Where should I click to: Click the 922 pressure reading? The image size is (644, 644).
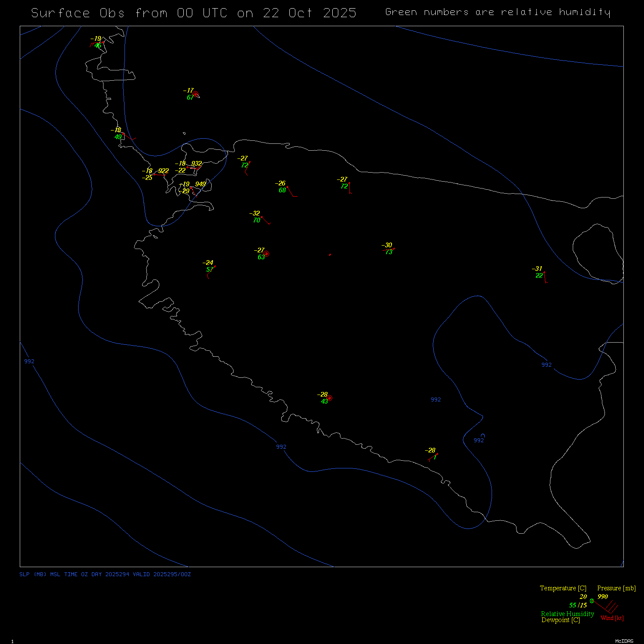point(163,171)
